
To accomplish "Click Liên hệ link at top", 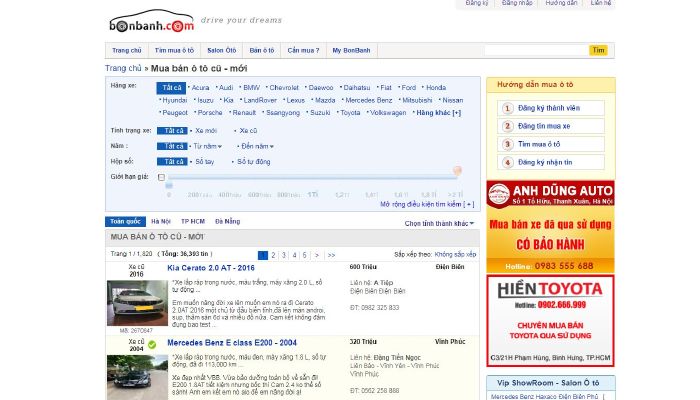I will point(600,3).
